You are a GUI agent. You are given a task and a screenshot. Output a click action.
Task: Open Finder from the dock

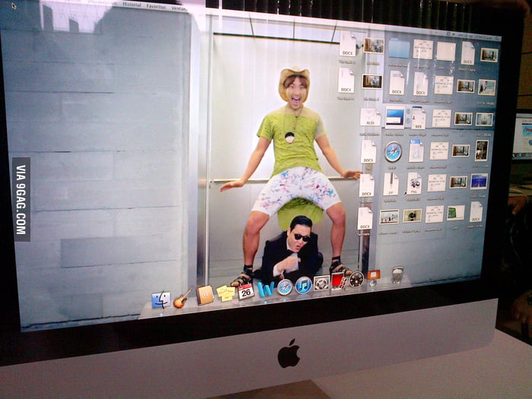point(160,299)
